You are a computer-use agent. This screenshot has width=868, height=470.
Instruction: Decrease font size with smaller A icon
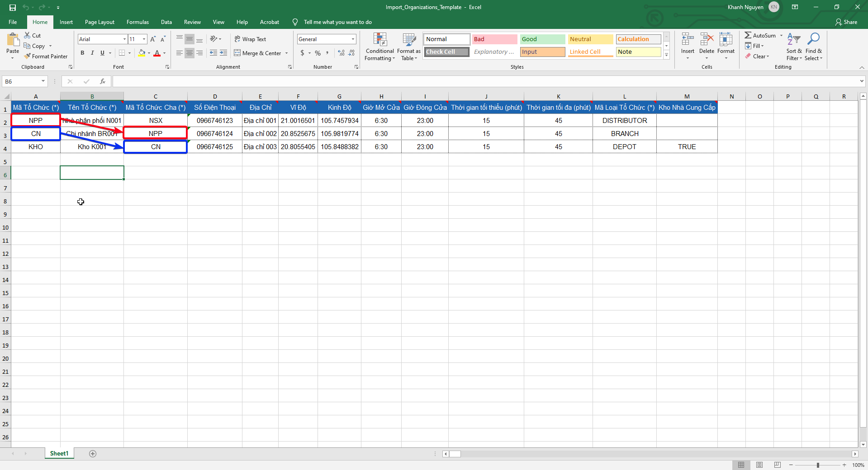point(163,39)
